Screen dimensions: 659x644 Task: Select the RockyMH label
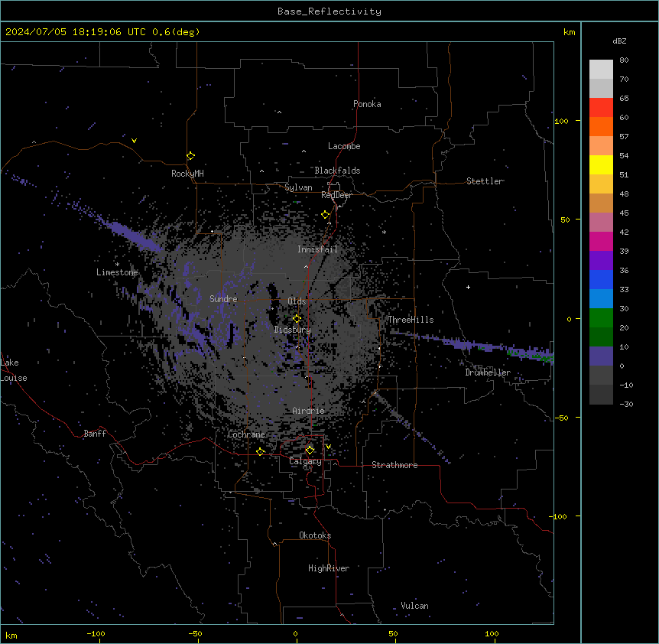[x=187, y=173]
